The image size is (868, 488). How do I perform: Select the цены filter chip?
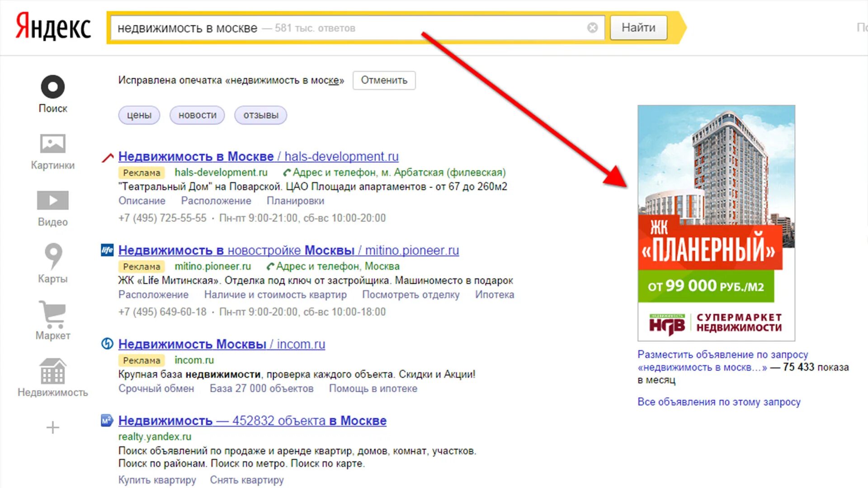[139, 115]
